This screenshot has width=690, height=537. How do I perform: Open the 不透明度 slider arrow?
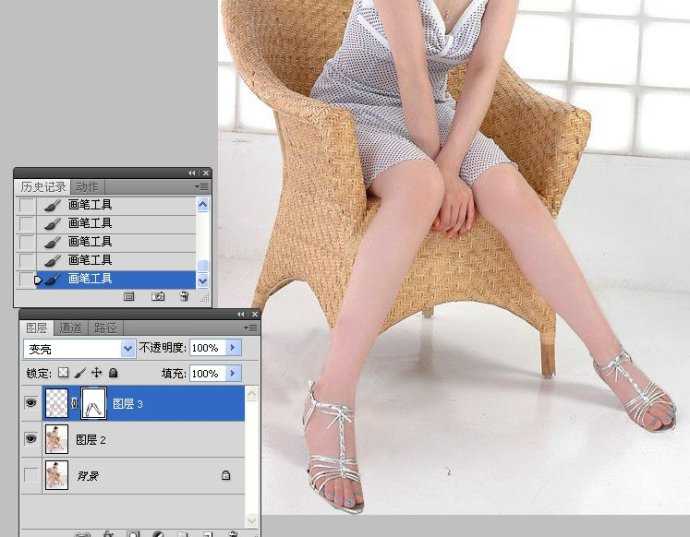tap(233, 348)
